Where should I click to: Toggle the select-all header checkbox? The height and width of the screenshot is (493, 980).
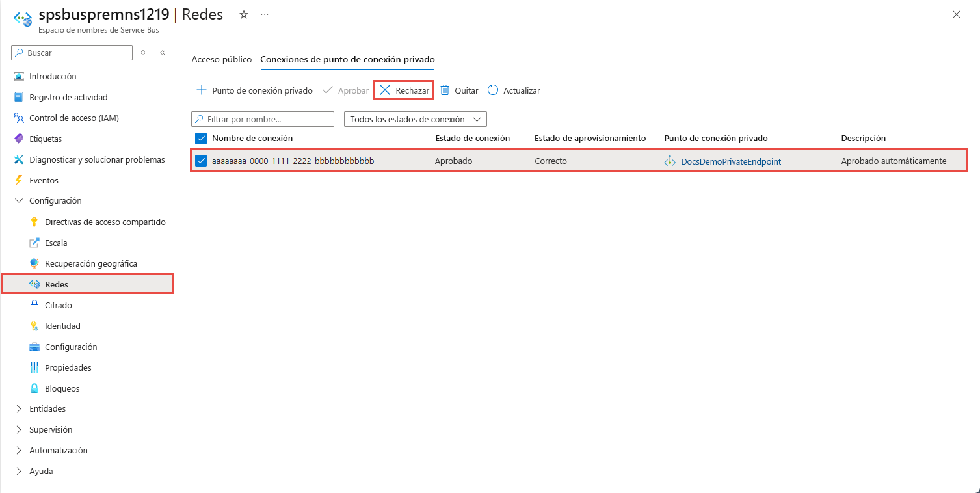click(x=201, y=138)
